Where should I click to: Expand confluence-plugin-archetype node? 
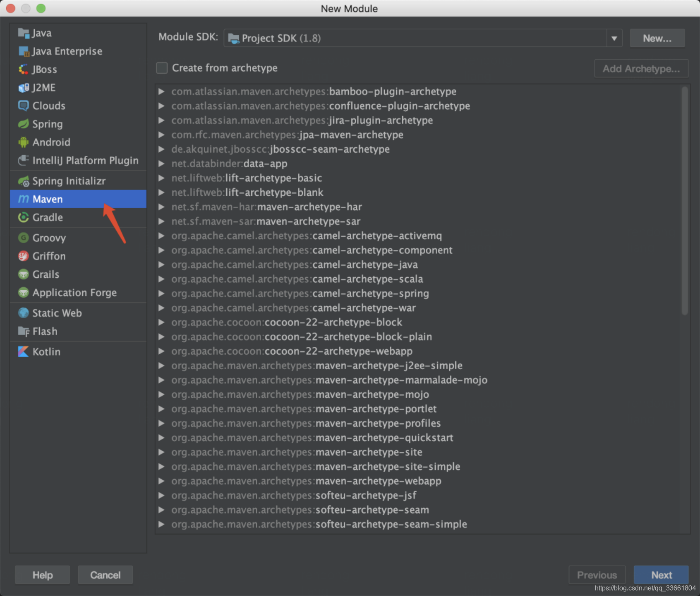tap(161, 106)
